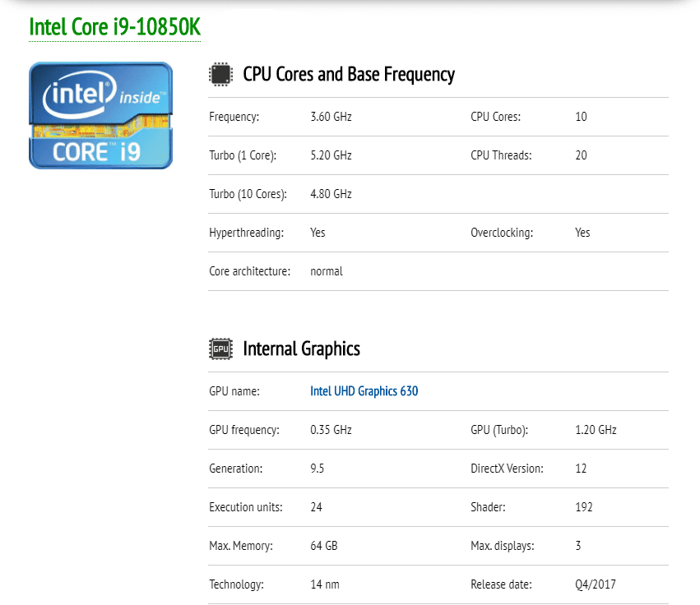The width and height of the screenshot is (700, 605).
Task: Click the Max. displays: label
Action: coord(503,546)
